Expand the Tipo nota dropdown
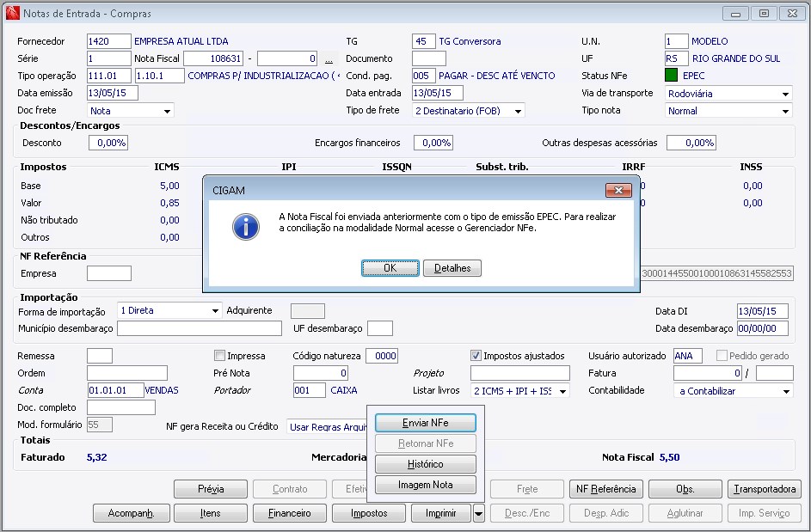The image size is (811, 532). [x=785, y=111]
